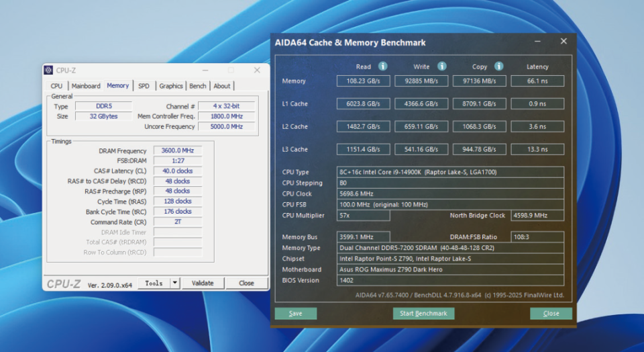The image size is (644, 352).
Task: Click the L2 Cache latency 3.6 ns
Action: (537, 126)
